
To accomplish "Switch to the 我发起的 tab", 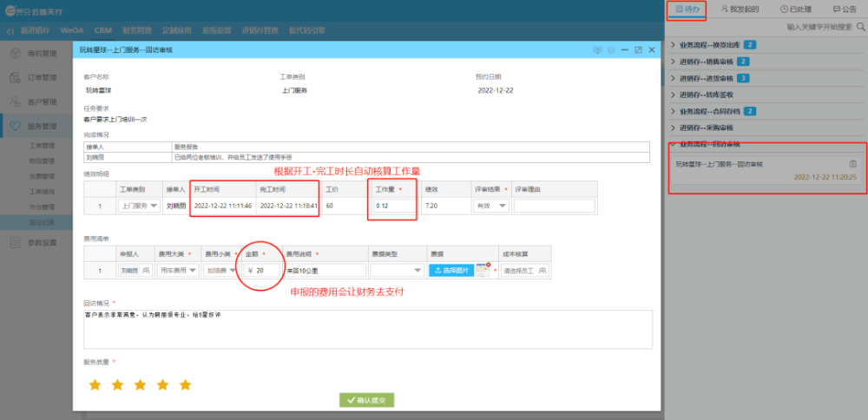I will 740,10.
